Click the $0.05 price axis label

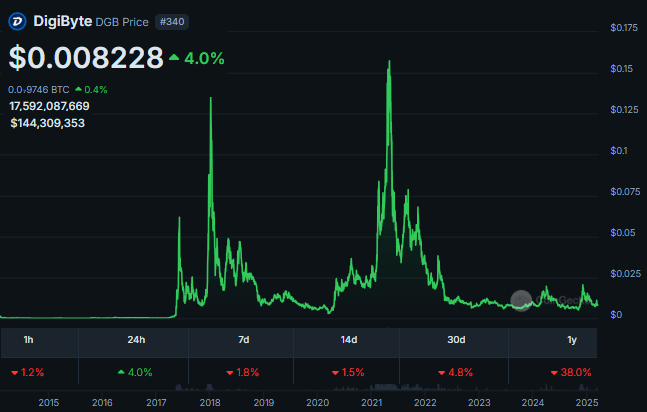click(x=623, y=232)
